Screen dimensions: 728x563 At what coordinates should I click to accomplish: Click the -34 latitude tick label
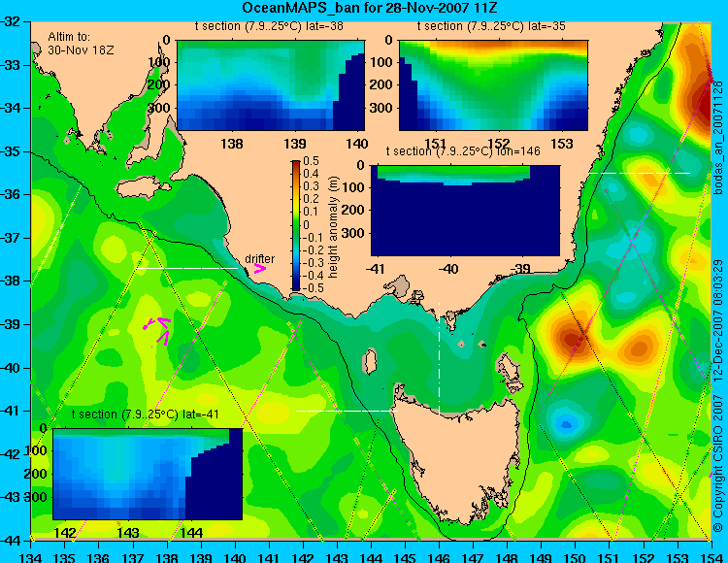(x=12, y=108)
